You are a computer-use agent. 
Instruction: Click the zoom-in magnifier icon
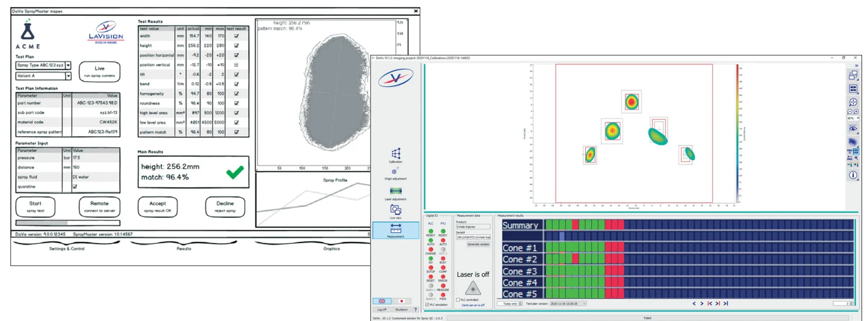(x=856, y=112)
